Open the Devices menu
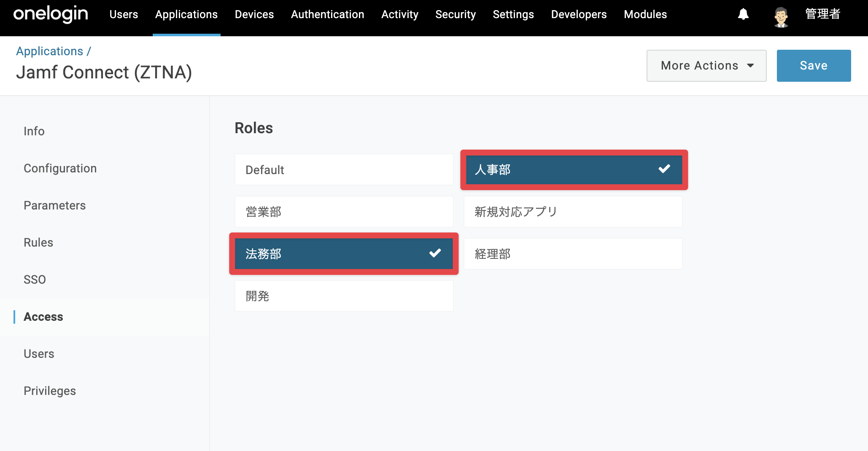This screenshot has width=868, height=451. coord(254,14)
